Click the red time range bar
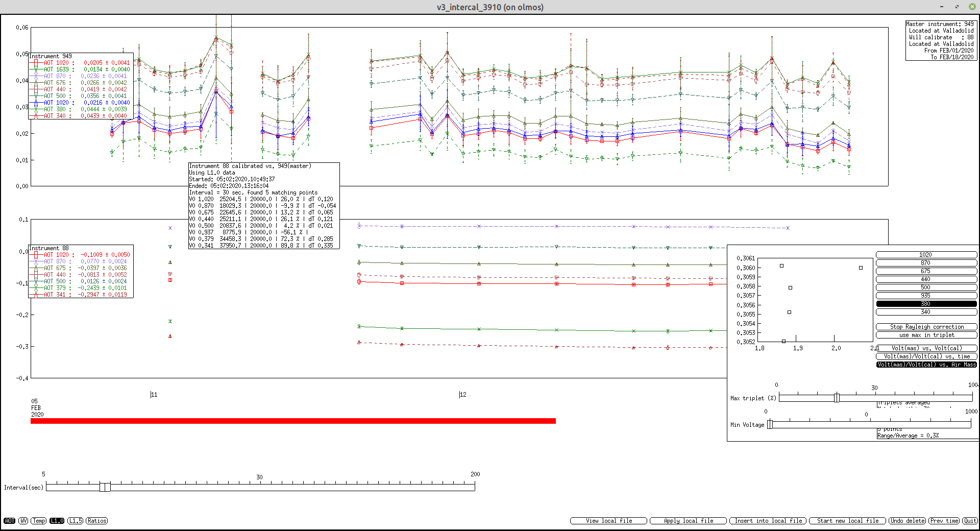 click(293, 421)
